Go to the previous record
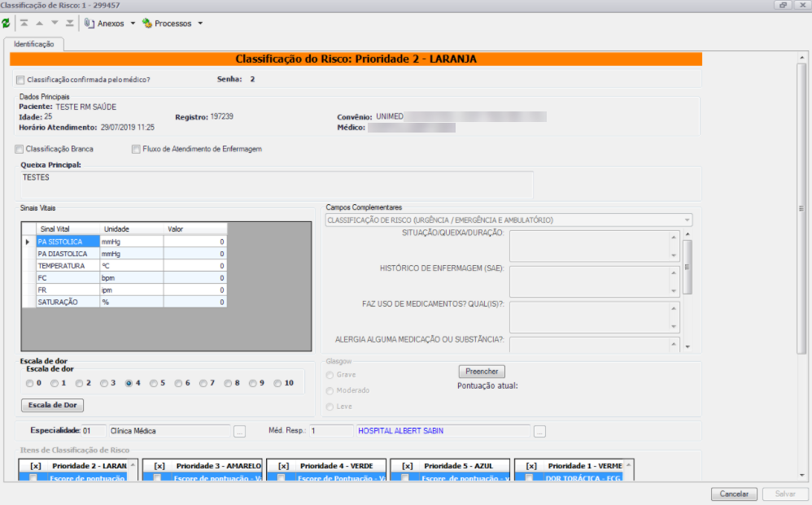Image resolution: width=812 pixels, height=505 pixels. pos(39,24)
